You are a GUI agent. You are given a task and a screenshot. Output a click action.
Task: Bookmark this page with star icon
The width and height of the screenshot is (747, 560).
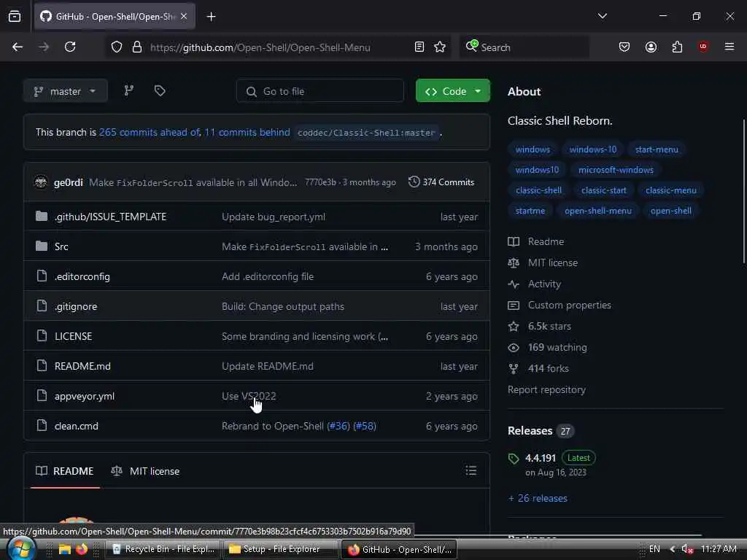coord(440,47)
